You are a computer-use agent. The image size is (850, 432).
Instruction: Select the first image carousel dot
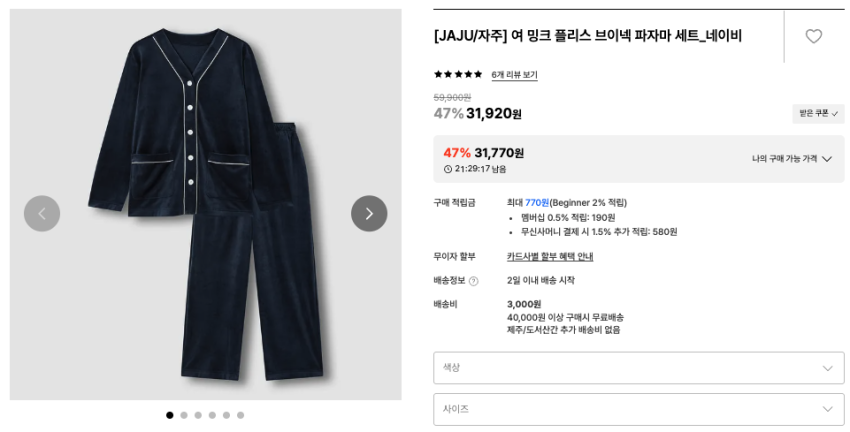(x=170, y=415)
